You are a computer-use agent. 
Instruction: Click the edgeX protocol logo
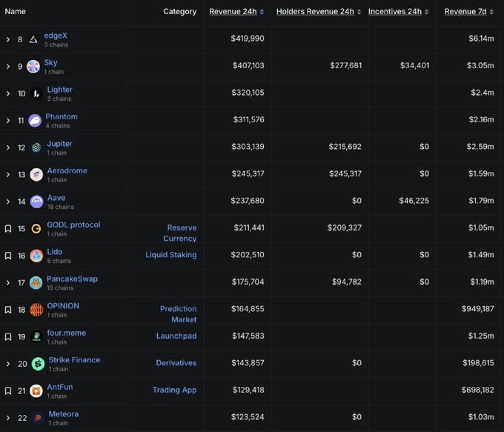coord(33,40)
